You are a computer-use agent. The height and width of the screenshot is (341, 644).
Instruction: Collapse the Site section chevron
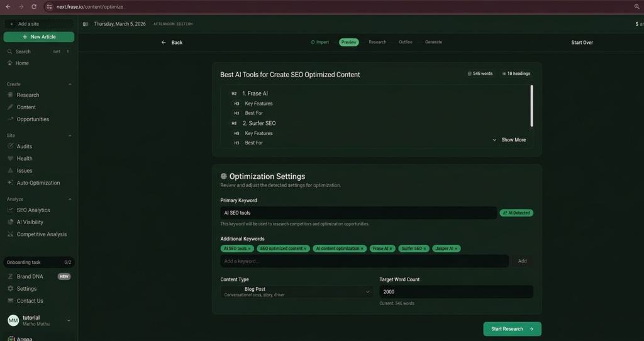pos(70,136)
